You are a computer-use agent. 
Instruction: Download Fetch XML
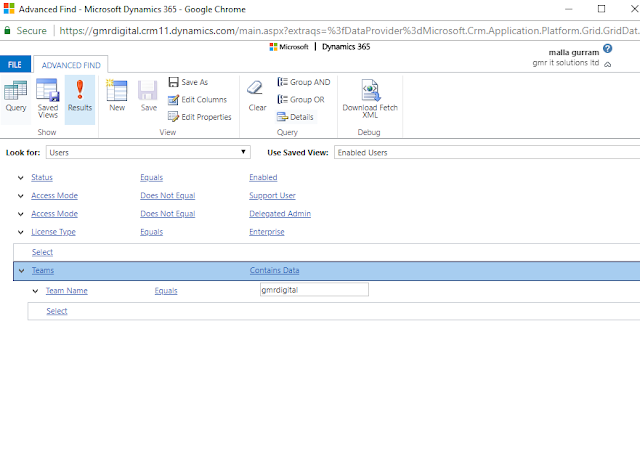point(370,98)
